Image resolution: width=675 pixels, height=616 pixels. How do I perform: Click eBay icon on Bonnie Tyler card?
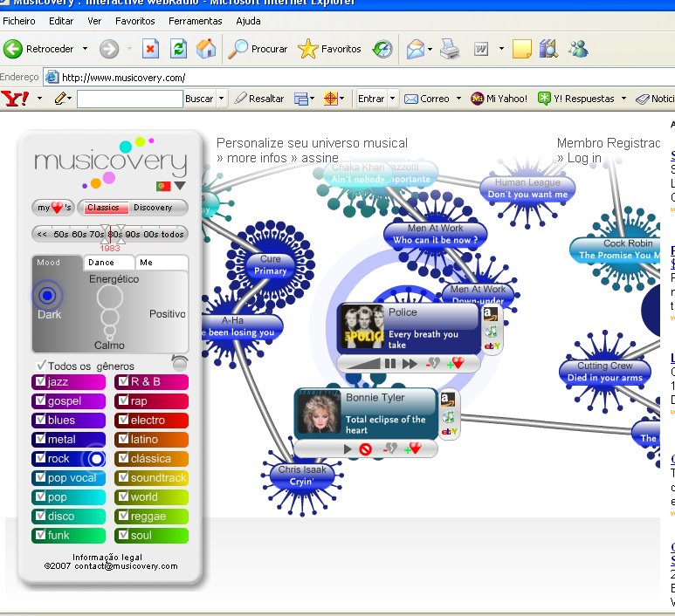449,431
